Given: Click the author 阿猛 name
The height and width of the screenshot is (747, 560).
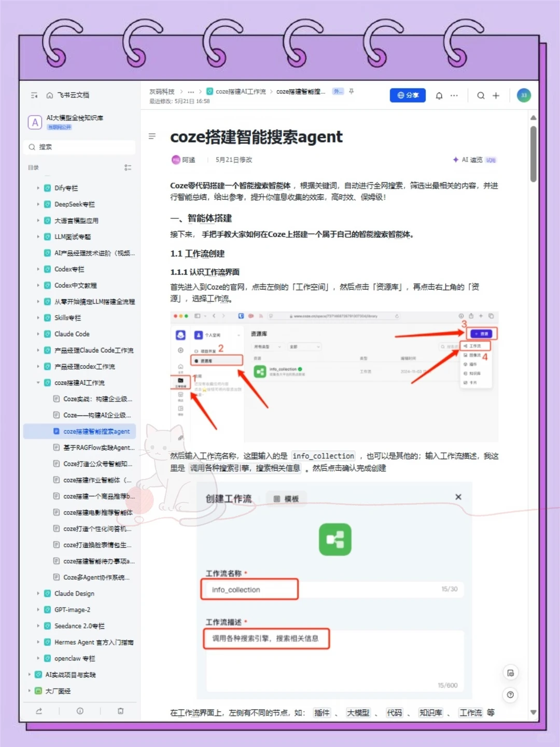Looking at the screenshot, I should click(189, 160).
